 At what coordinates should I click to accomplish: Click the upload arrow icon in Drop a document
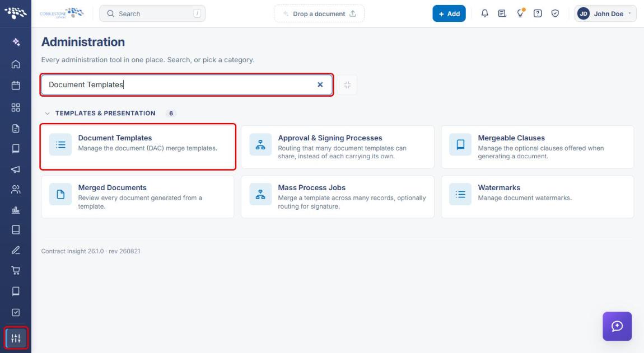click(x=353, y=13)
